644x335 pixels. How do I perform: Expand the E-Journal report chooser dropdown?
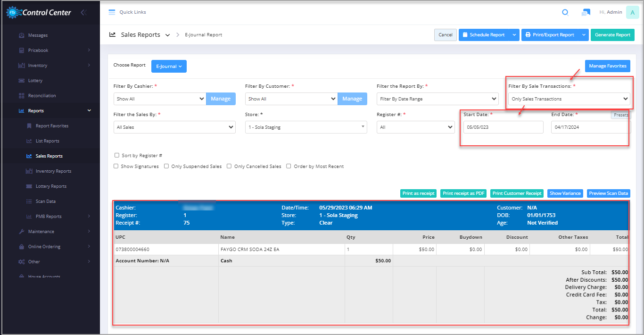tap(169, 67)
